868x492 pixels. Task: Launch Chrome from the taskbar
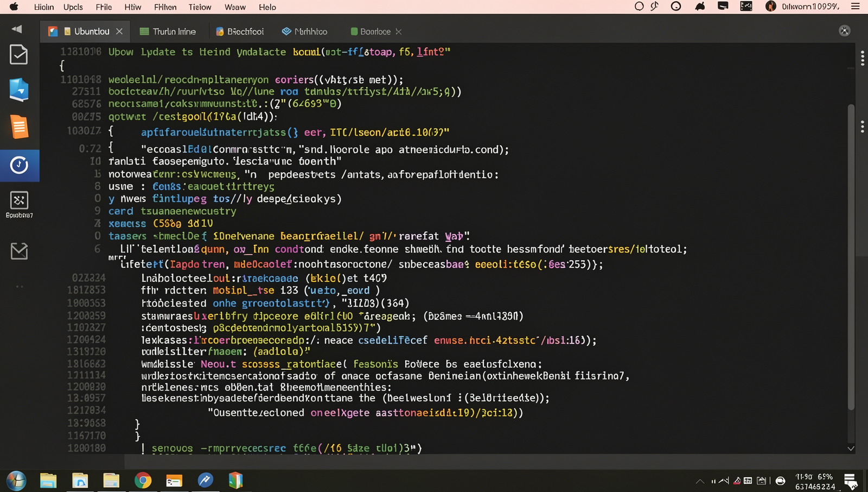(x=143, y=481)
